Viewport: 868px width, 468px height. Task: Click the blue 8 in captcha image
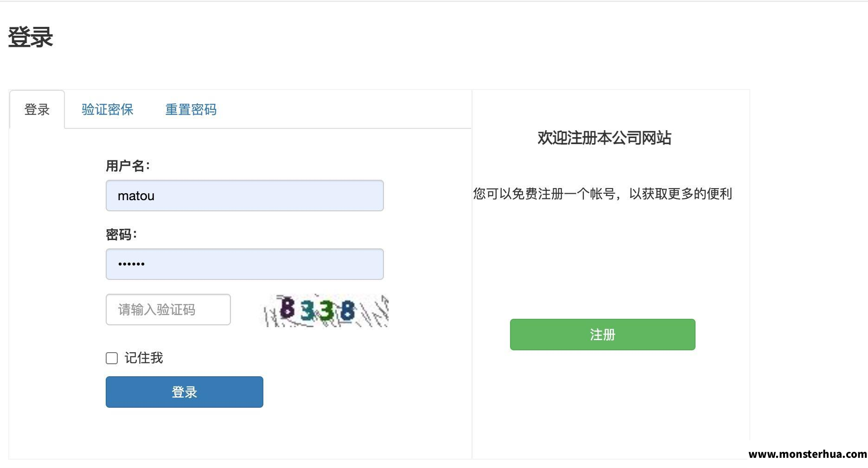pos(347,311)
